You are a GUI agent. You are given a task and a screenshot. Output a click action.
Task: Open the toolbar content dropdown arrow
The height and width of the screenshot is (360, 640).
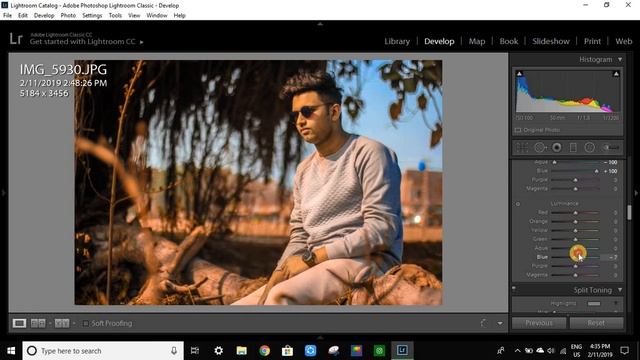500,323
